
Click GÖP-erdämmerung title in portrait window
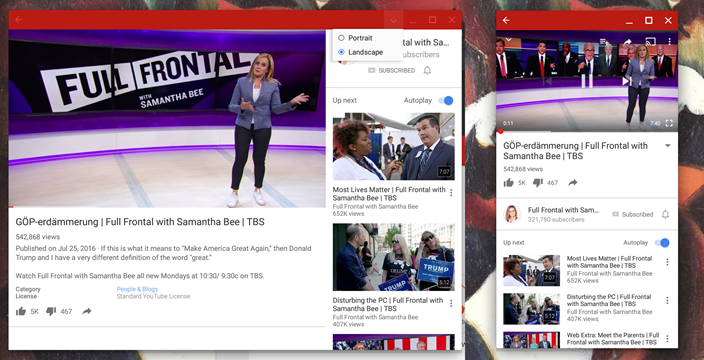[576, 151]
